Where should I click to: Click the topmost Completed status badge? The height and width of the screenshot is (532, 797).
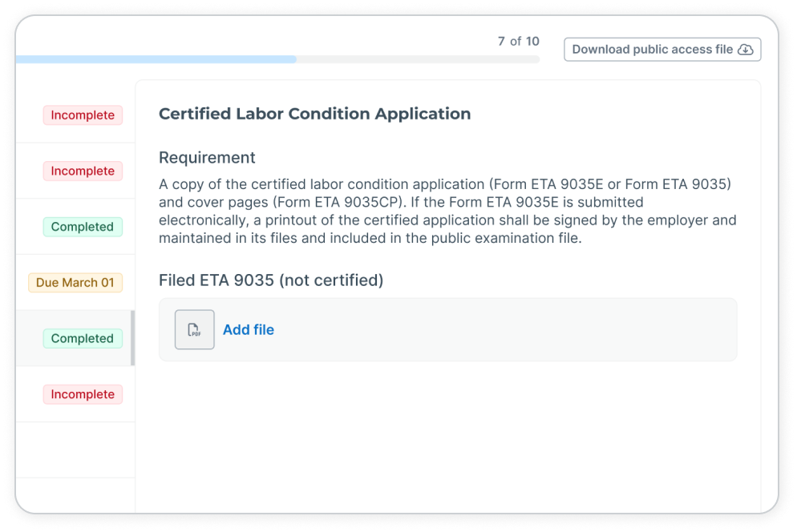(x=83, y=227)
